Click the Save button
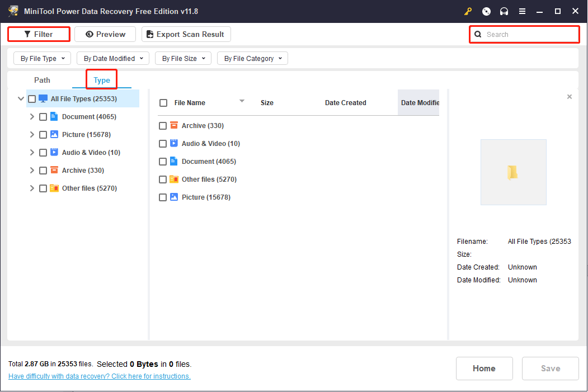Screen dimensions: 588x392 click(x=550, y=369)
